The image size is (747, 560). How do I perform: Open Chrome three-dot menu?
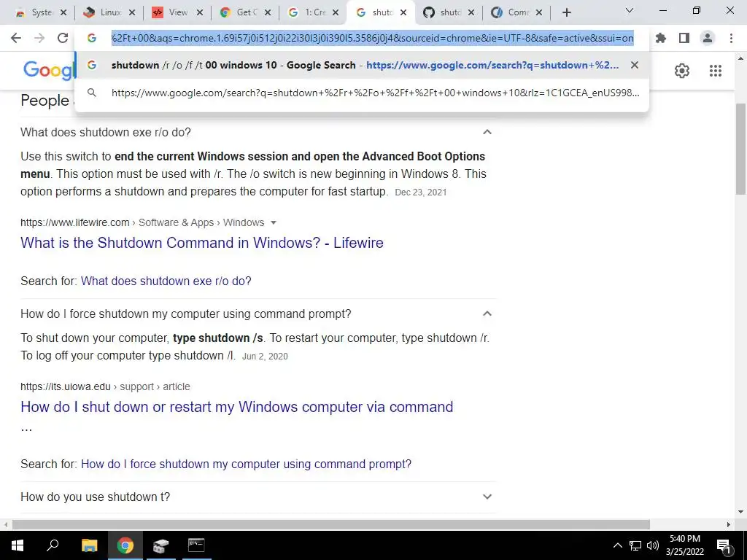pos(731,38)
